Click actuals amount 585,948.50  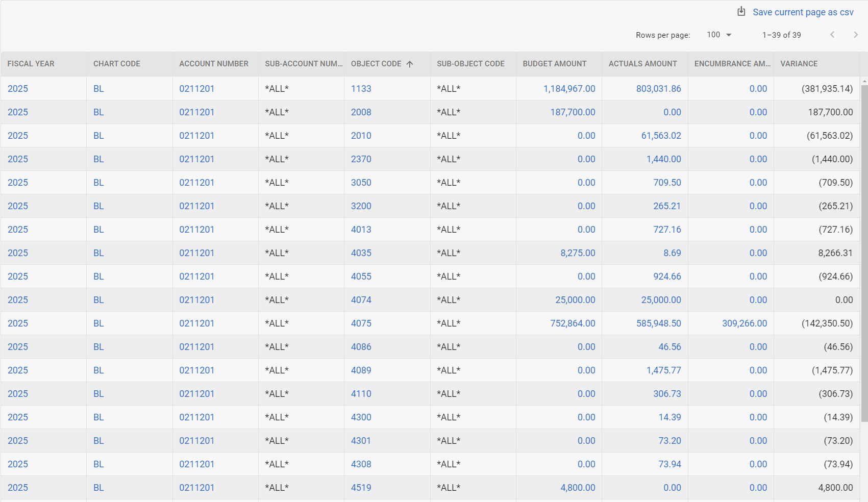click(658, 323)
